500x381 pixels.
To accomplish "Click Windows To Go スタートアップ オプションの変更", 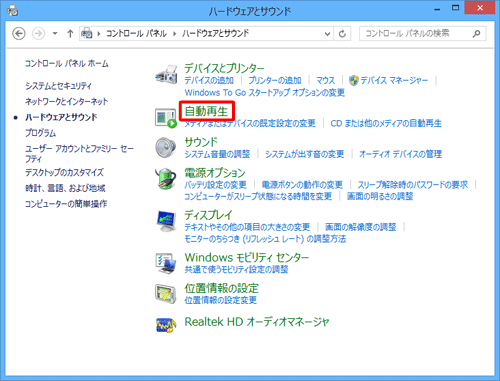I will (x=265, y=92).
